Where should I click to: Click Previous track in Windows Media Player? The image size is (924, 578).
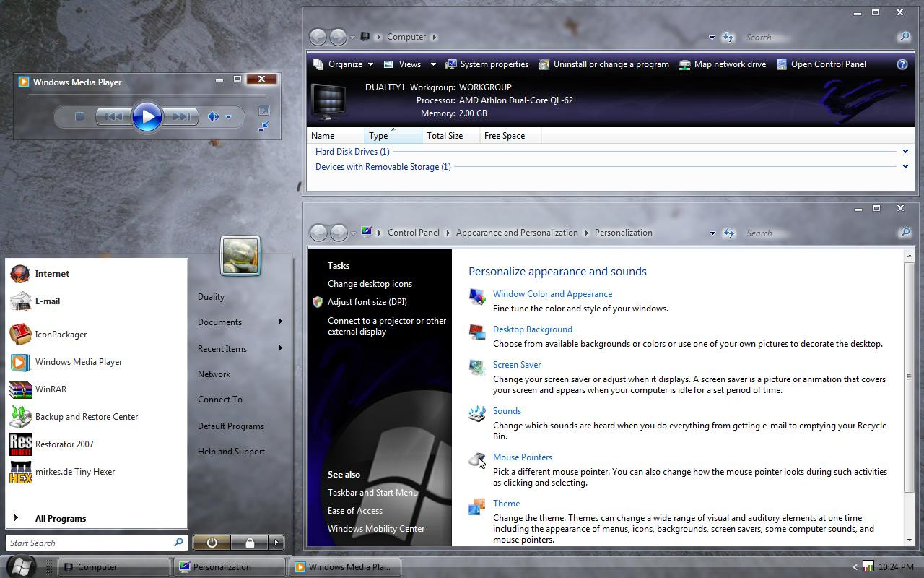point(113,116)
